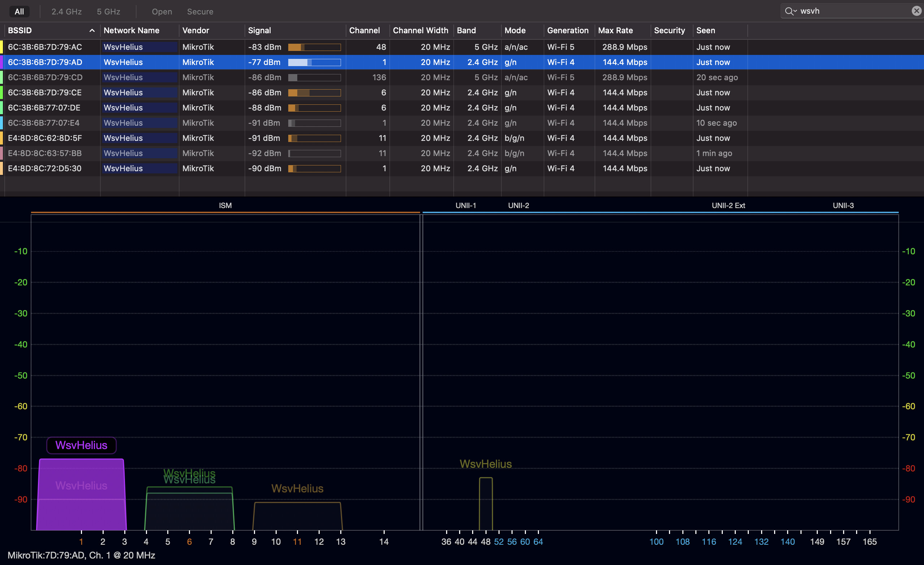Screen dimensions: 924x565
Task: Click '288.9 Mbps' in the 6C:3B:6B:7D:79:AC row
Action: [625, 47]
